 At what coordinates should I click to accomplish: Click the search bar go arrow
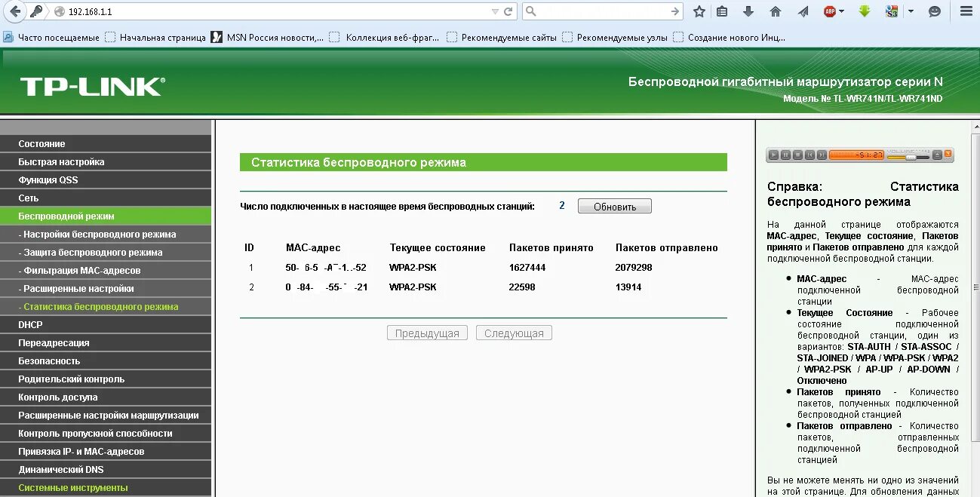[x=675, y=11]
